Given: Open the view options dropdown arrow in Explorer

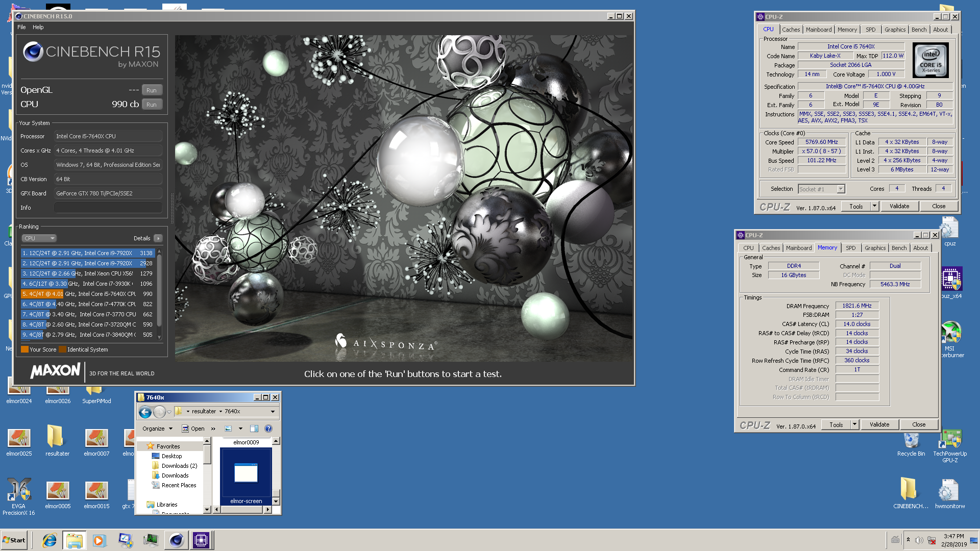Looking at the screenshot, I should click(x=240, y=429).
